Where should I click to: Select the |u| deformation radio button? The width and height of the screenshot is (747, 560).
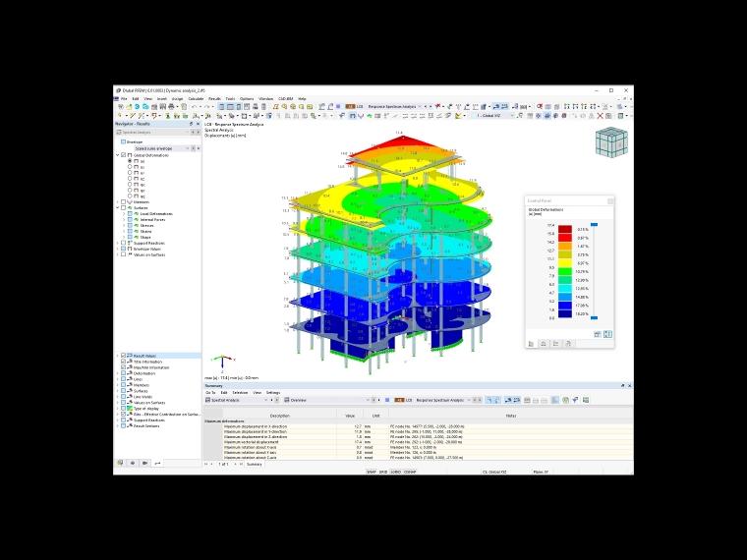tap(130, 161)
